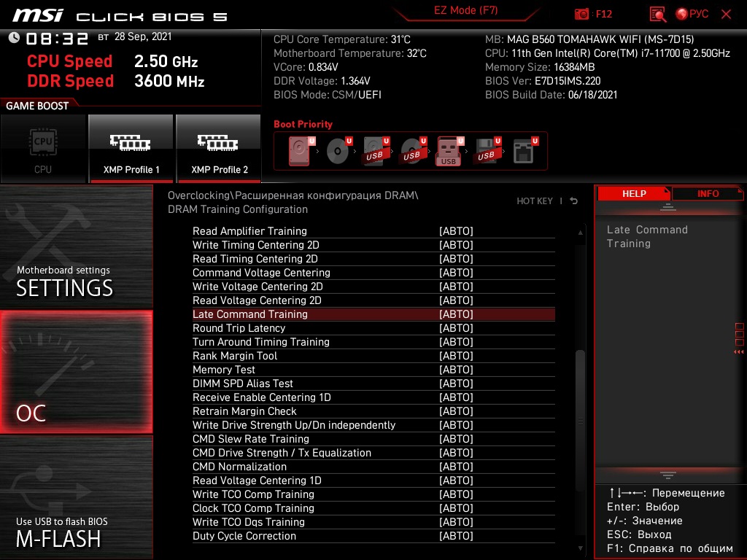The width and height of the screenshot is (747, 560).
Task: Select the USB floppy boot device icon
Action: 487,151
